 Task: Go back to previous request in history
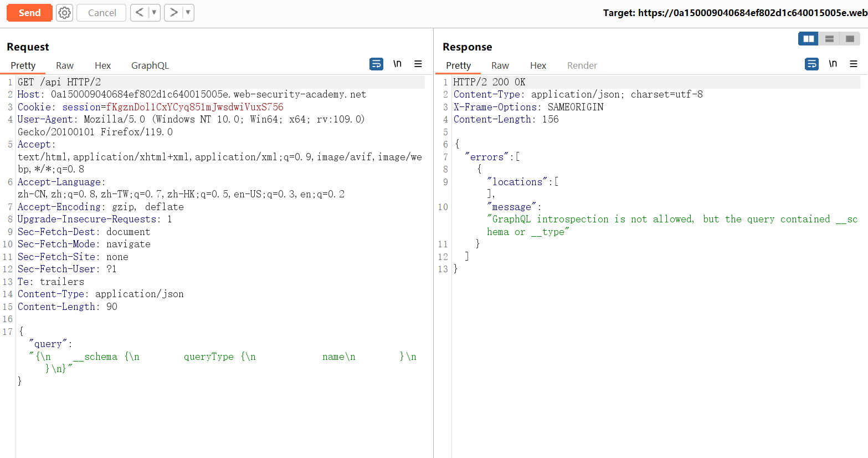point(140,13)
